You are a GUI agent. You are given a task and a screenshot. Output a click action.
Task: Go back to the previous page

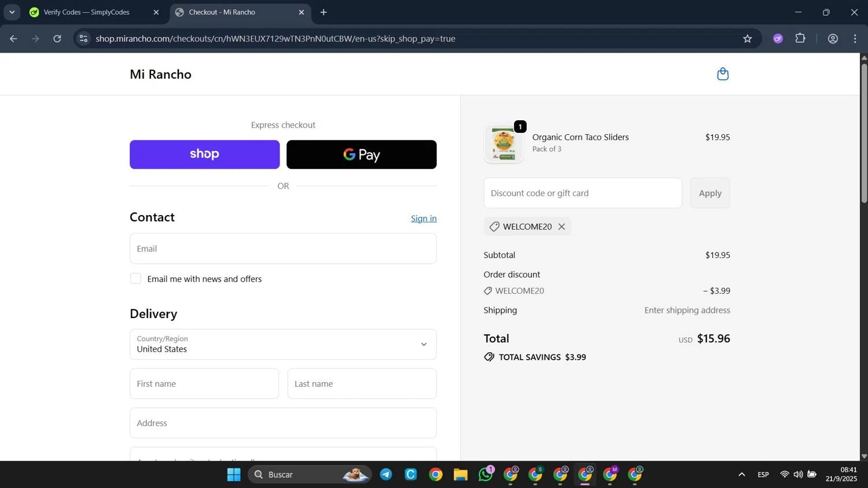[13, 39]
